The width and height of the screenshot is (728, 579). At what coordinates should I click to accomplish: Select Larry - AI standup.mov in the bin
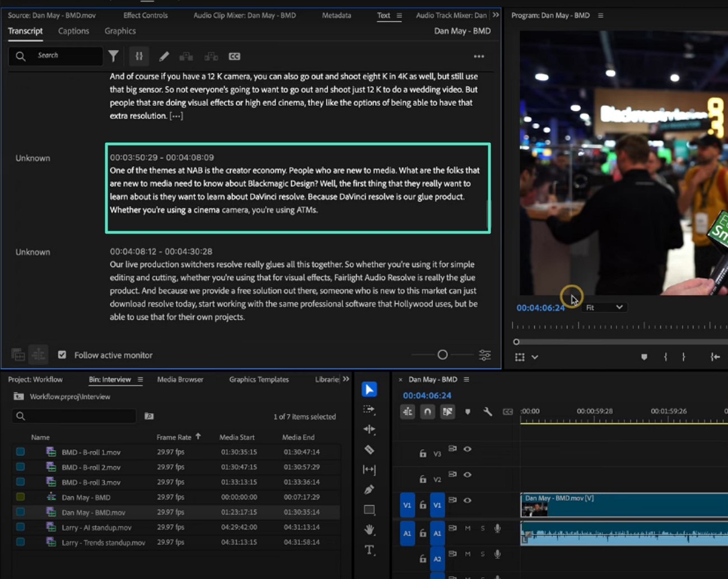tap(96, 527)
